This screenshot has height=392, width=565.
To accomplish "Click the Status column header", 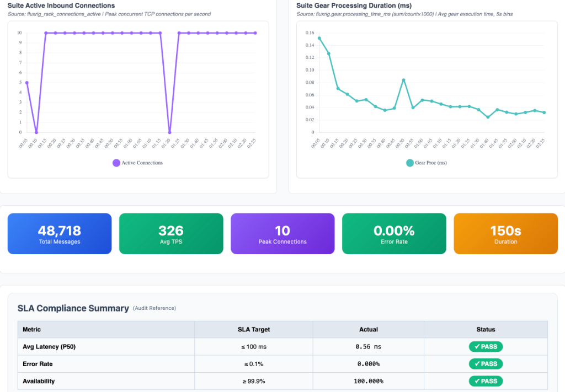I will tap(486, 330).
